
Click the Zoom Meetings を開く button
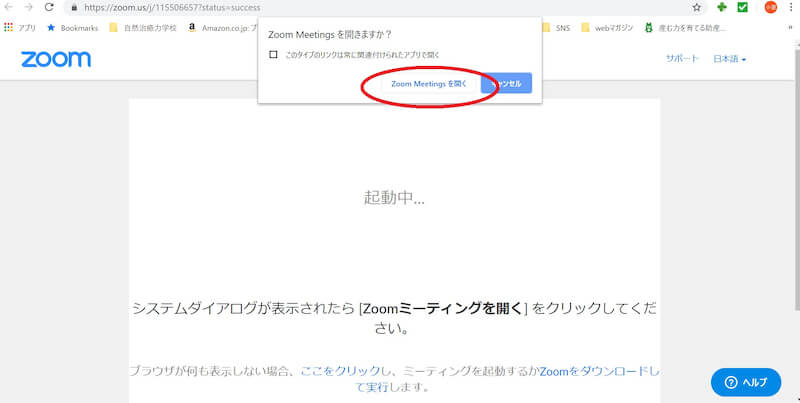click(429, 84)
